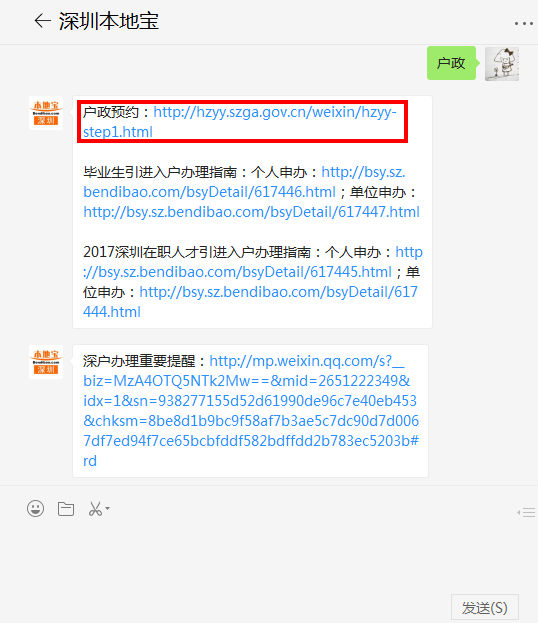This screenshot has height=623, width=538.
Task: Toggle the side menu list icon
Action: coord(526,512)
